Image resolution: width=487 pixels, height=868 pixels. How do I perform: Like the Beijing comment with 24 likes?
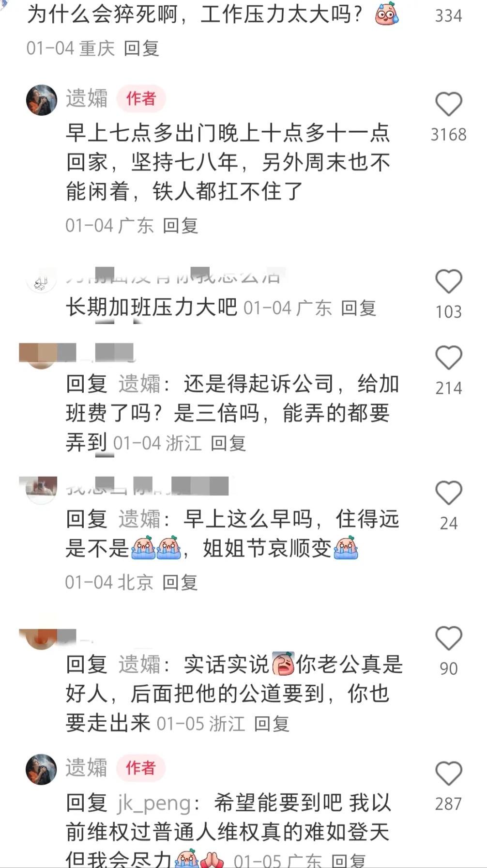[x=449, y=493]
